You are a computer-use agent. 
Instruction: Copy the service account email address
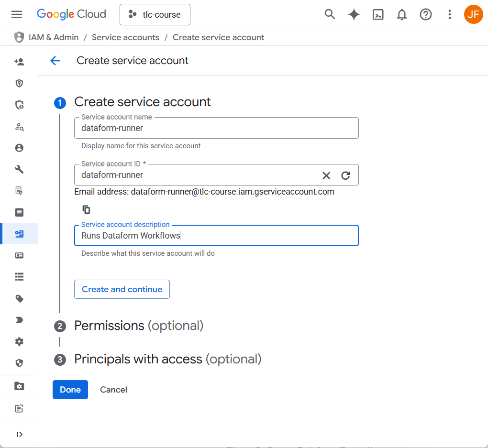[86, 209]
